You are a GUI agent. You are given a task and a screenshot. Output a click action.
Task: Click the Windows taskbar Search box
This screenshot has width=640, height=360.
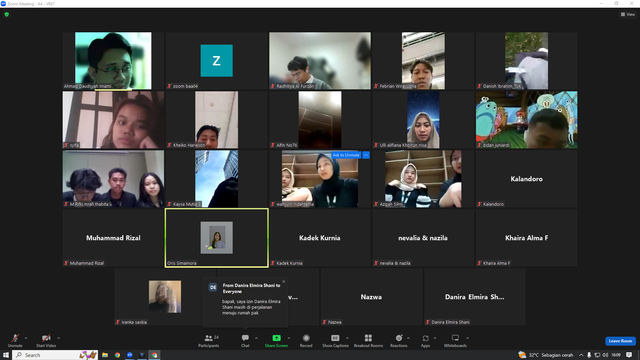pyautogui.click(x=55, y=355)
